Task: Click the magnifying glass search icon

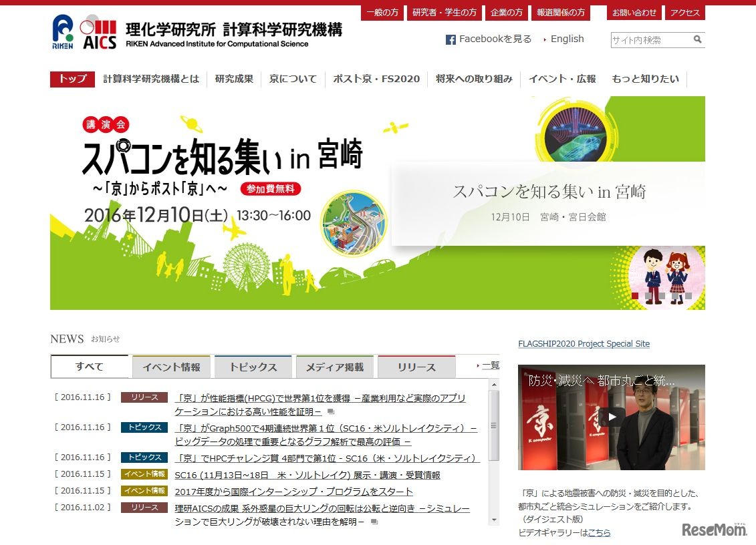Action: coord(697,40)
